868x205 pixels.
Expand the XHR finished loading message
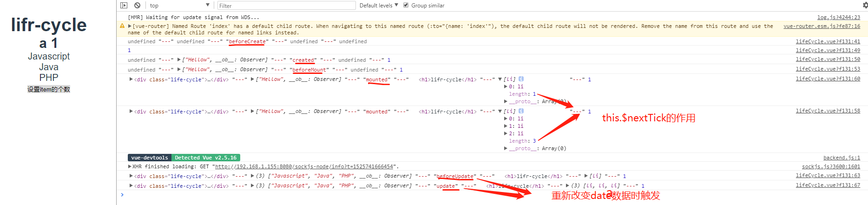click(130, 166)
